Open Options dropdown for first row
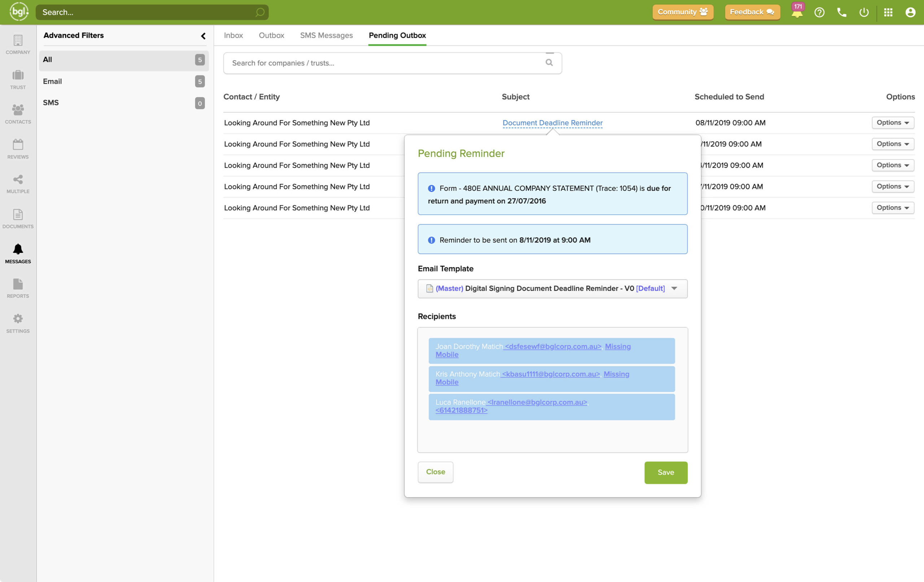The width and height of the screenshot is (924, 582). coord(893,122)
